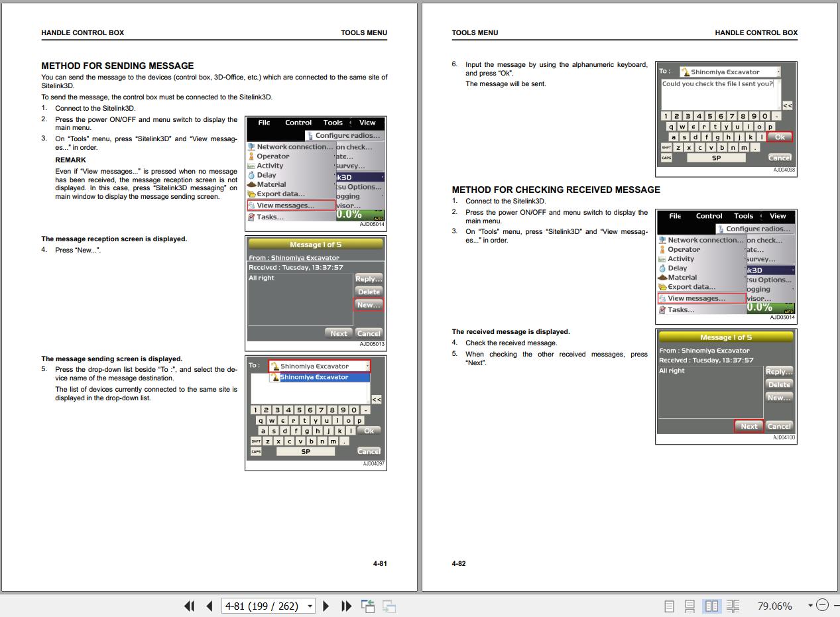This screenshot has height=617, width=840.
Task: Click the highlighted "Next" button on page 4-82
Action: pos(749,426)
